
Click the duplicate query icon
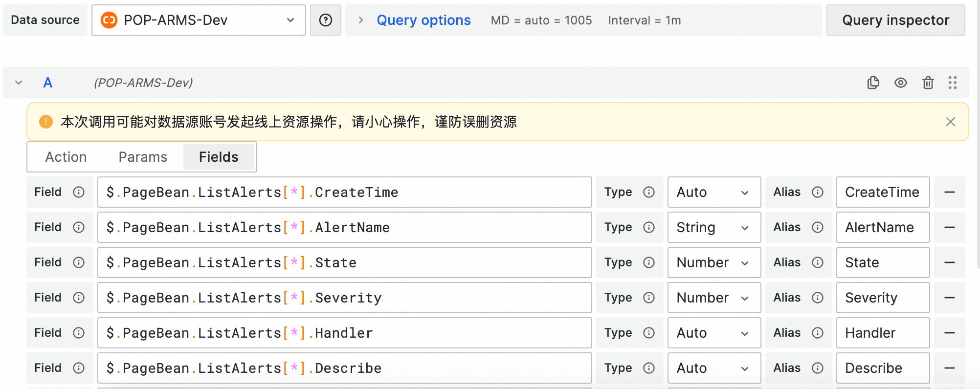[x=873, y=83]
